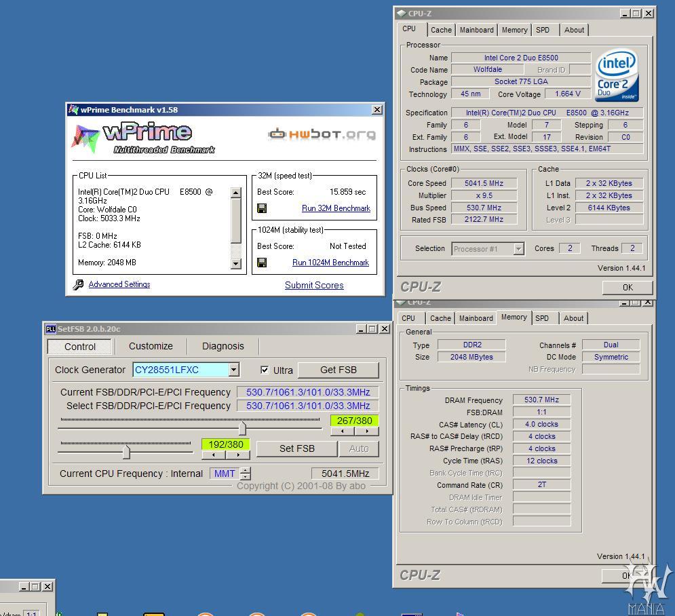The width and height of the screenshot is (675, 616).
Task: Switch to CPU tab in bottom CPU-Z window
Action: (408, 319)
